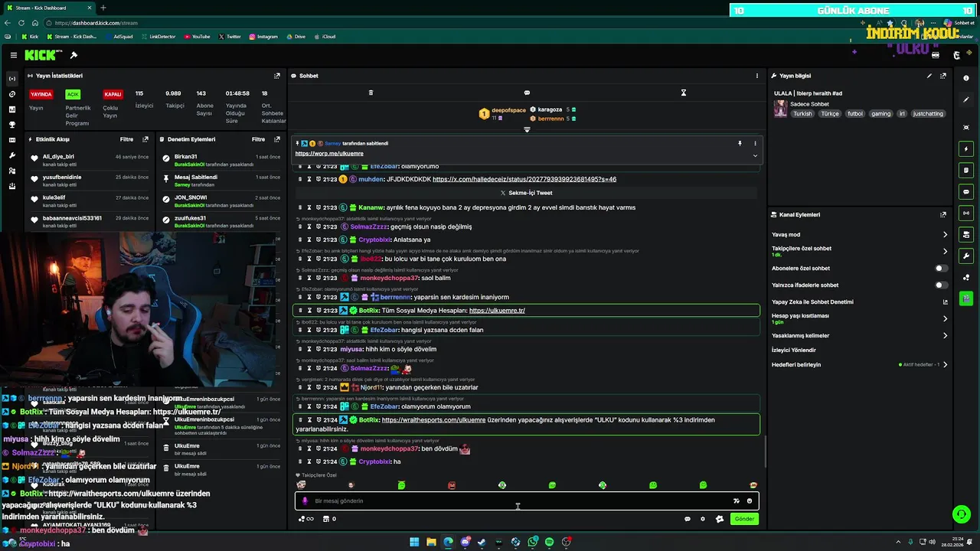Click İzleyici Yönlendir option
Viewport: 980px width, 551px height.
tap(794, 350)
